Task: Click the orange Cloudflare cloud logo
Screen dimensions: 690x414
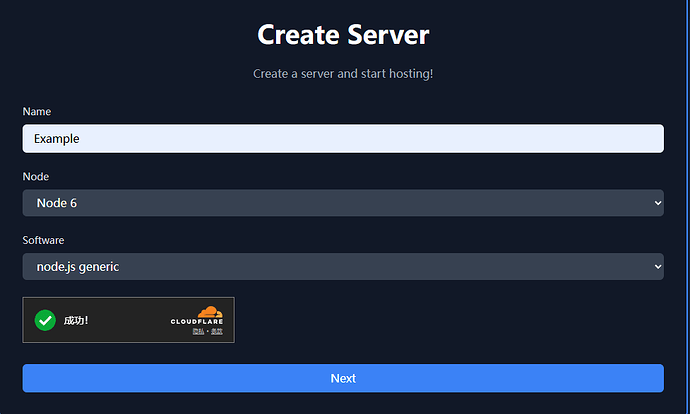Action: (209, 312)
